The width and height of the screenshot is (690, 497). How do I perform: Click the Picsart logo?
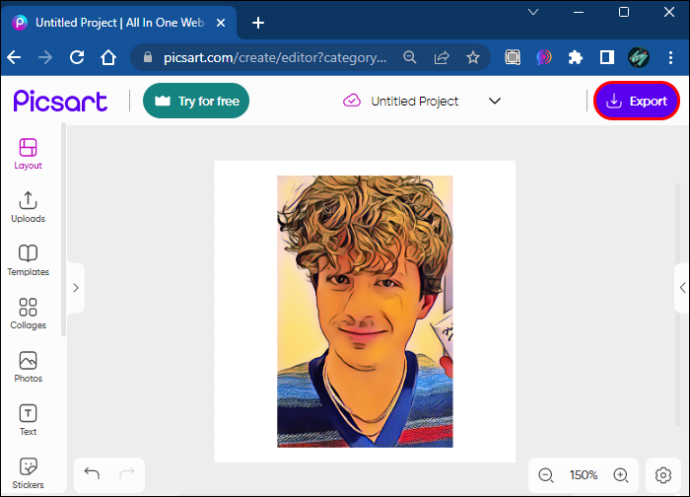coord(60,101)
